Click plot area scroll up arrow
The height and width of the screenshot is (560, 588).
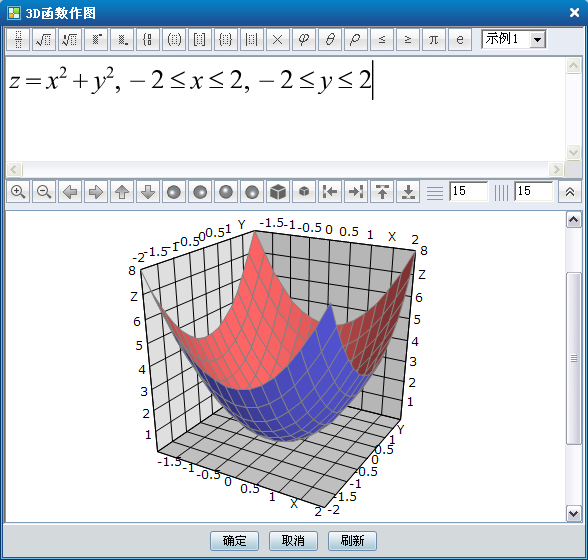tap(574, 219)
